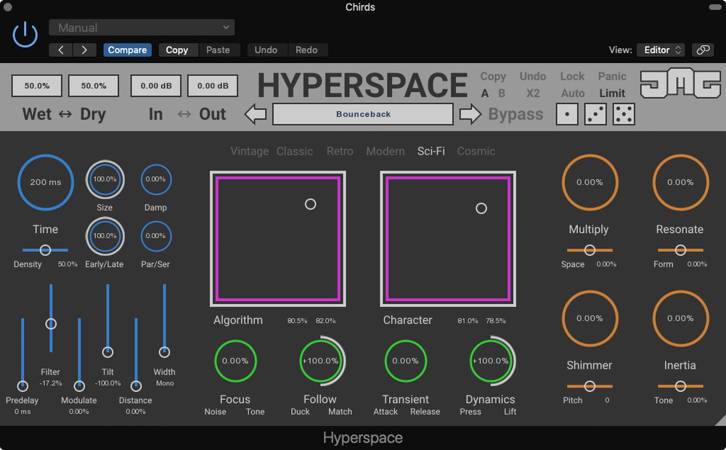Image resolution: width=726 pixels, height=450 pixels.
Task: Open the Bounceback preset selector
Action: tap(362, 114)
